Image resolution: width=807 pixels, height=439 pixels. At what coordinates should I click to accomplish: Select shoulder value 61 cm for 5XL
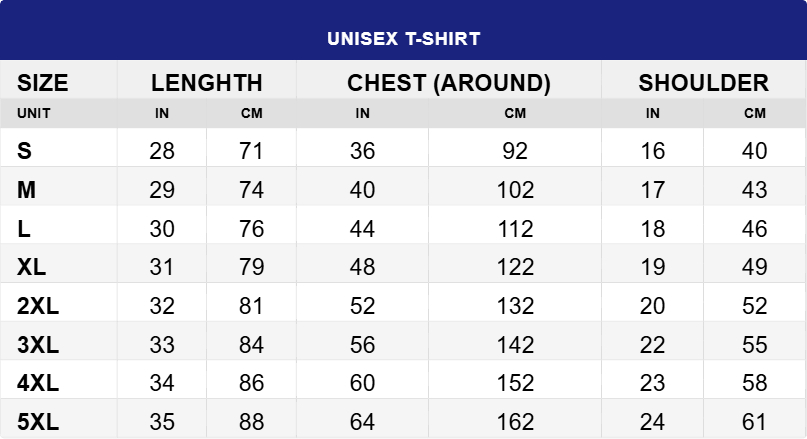755,423
